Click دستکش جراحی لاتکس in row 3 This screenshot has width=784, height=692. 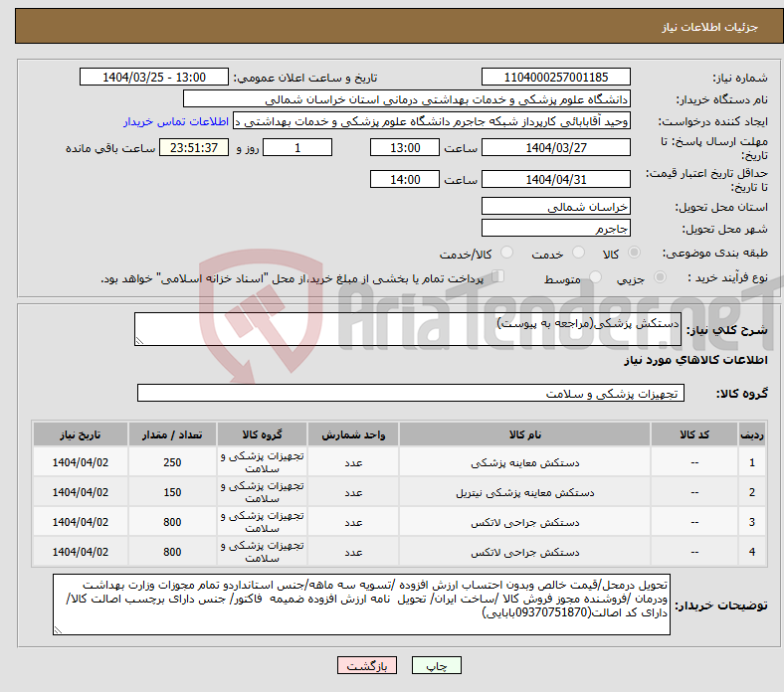[x=525, y=523]
